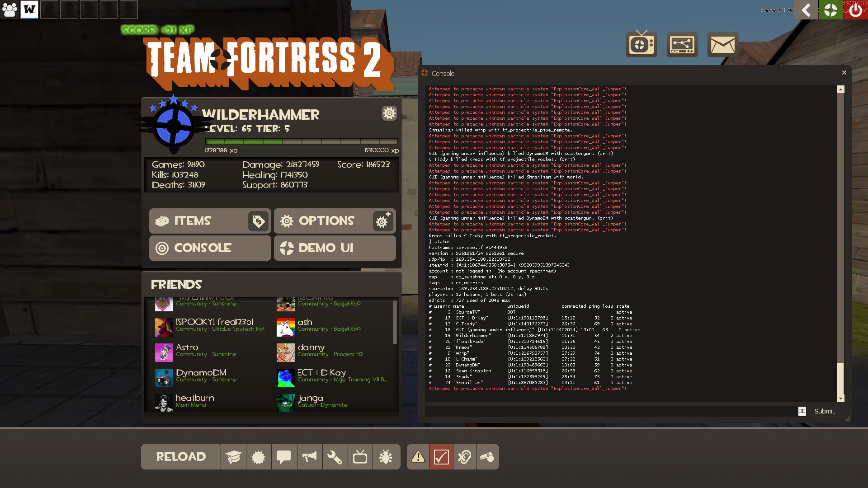This screenshot has width=868, height=488.
Task: Click the Team Fortress 2 logo
Action: pyautogui.click(x=269, y=63)
